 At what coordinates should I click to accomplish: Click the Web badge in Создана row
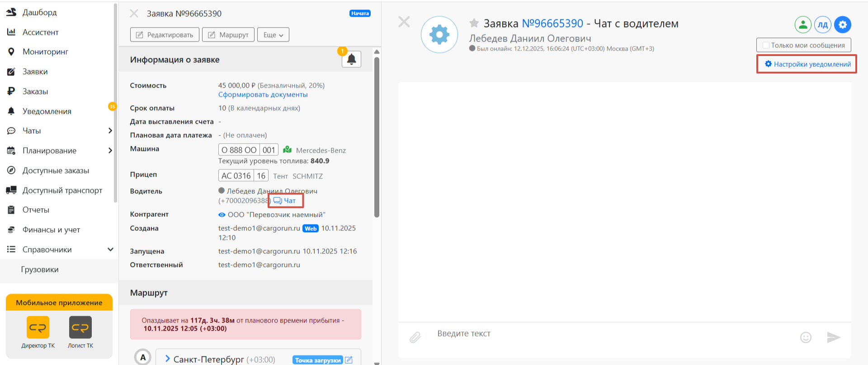tap(311, 229)
